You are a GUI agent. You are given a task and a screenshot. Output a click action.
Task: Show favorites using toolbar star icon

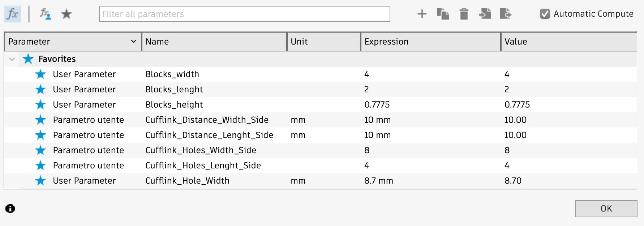click(x=66, y=14)
